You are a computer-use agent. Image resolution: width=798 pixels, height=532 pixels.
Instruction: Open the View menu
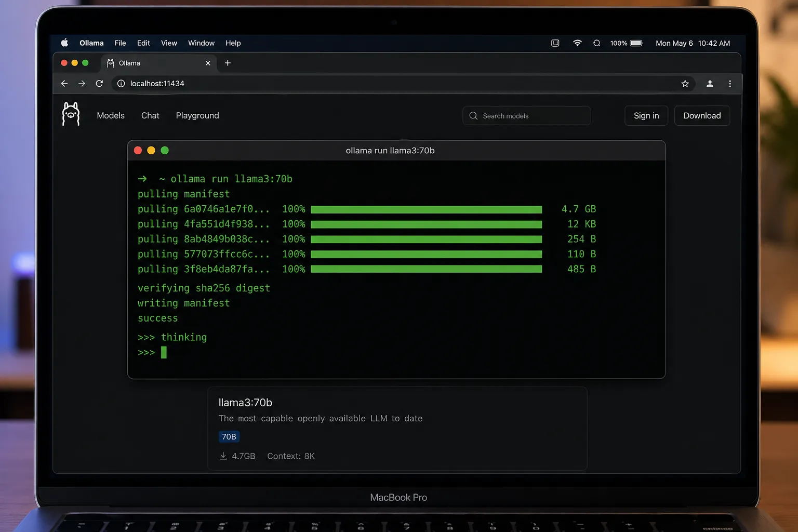169,43
